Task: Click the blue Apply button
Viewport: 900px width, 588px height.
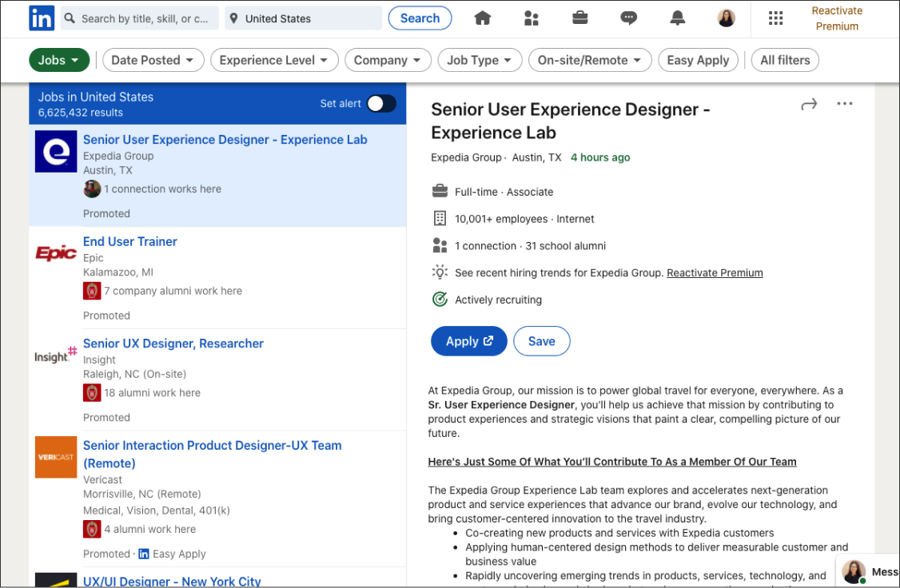Action: 468,341
